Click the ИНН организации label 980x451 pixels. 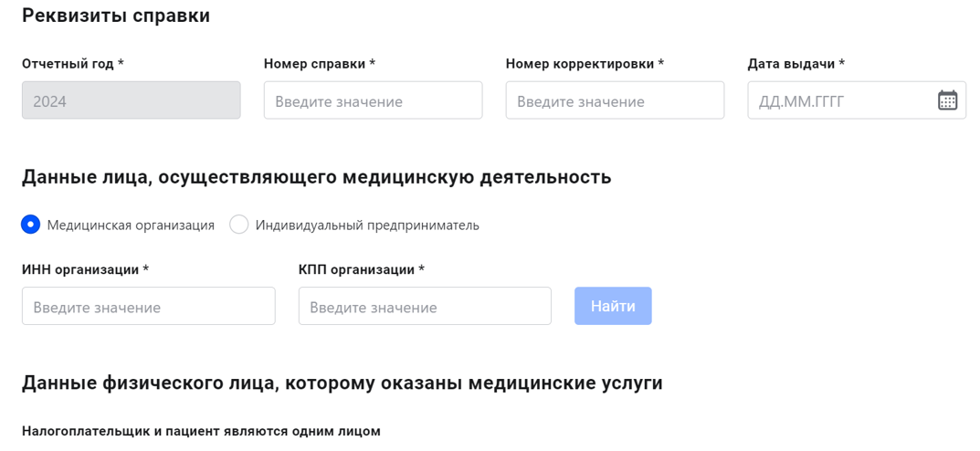tap(85, 269)
